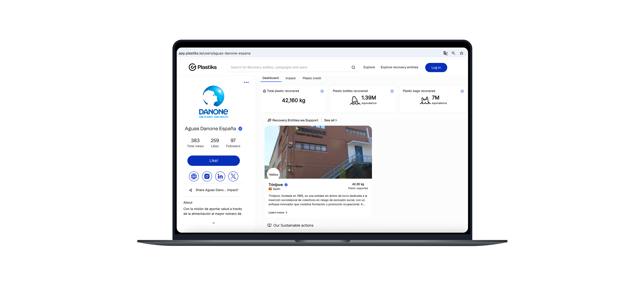The image size is (644, 285).
Task: Click the About heading
Action: tap(188, 203)
